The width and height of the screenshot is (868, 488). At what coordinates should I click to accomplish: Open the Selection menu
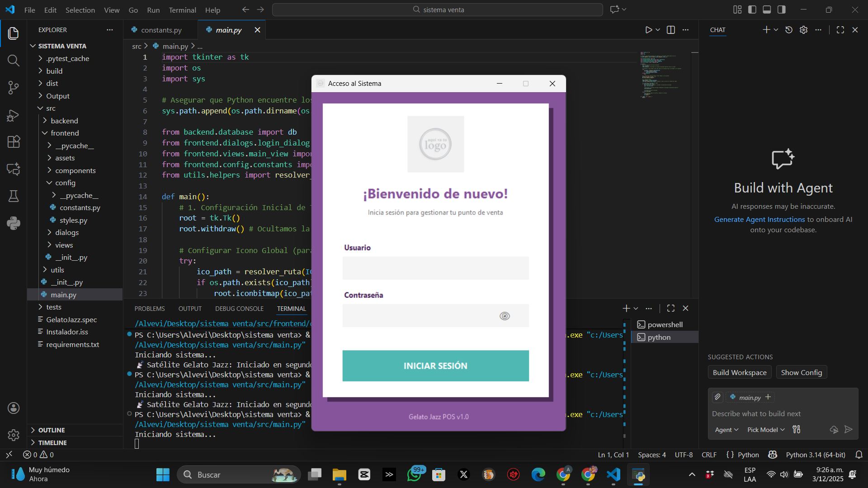tap(80, 9)
